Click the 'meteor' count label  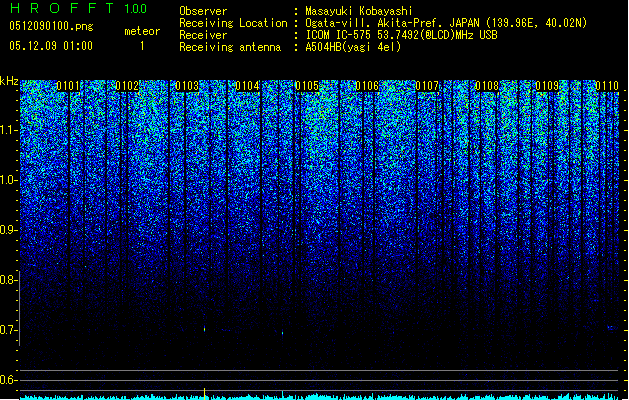[x=142, y=31]
